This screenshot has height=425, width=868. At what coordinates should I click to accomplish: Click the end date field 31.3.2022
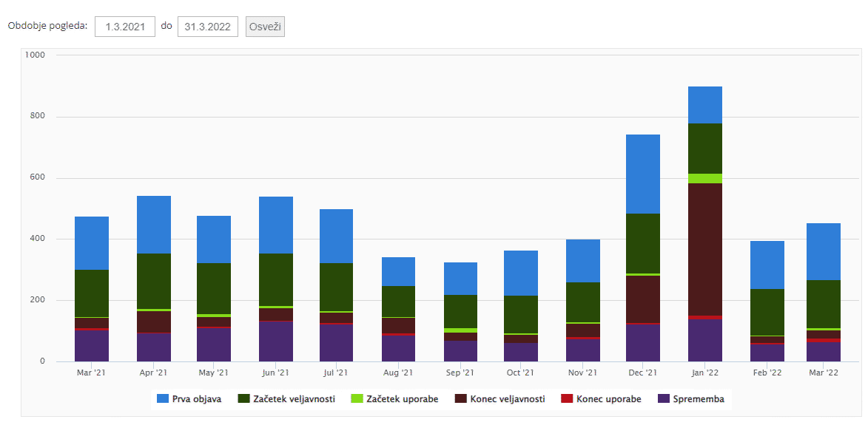207,27
